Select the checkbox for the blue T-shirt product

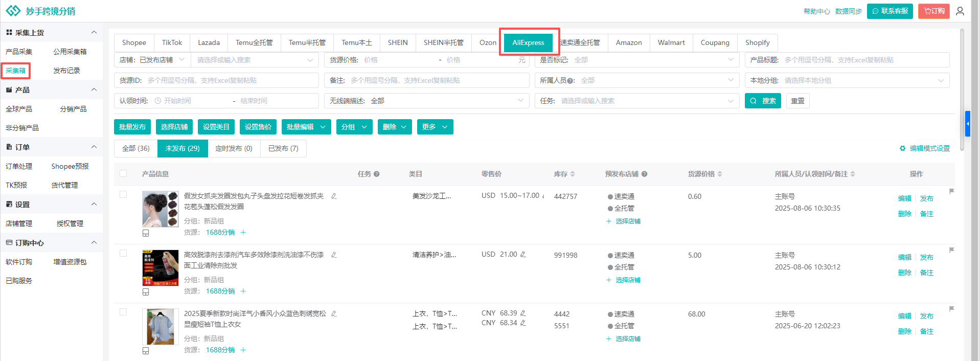click(123, 312)
